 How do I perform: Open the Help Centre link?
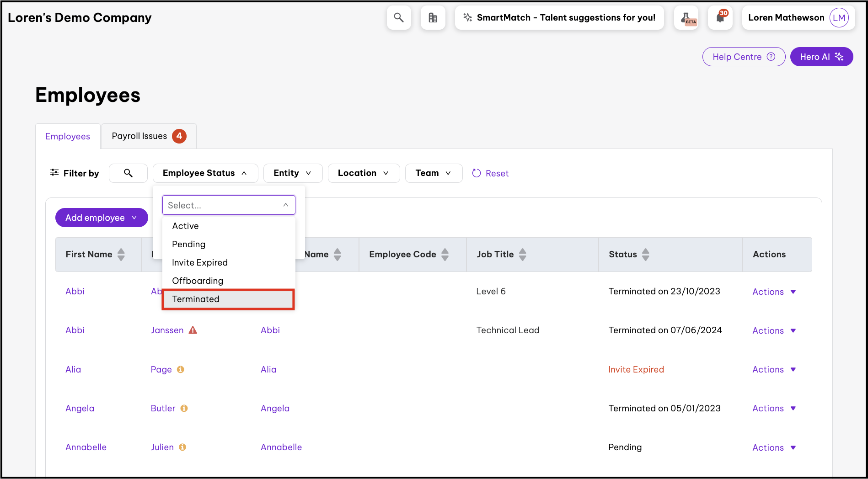743,57
